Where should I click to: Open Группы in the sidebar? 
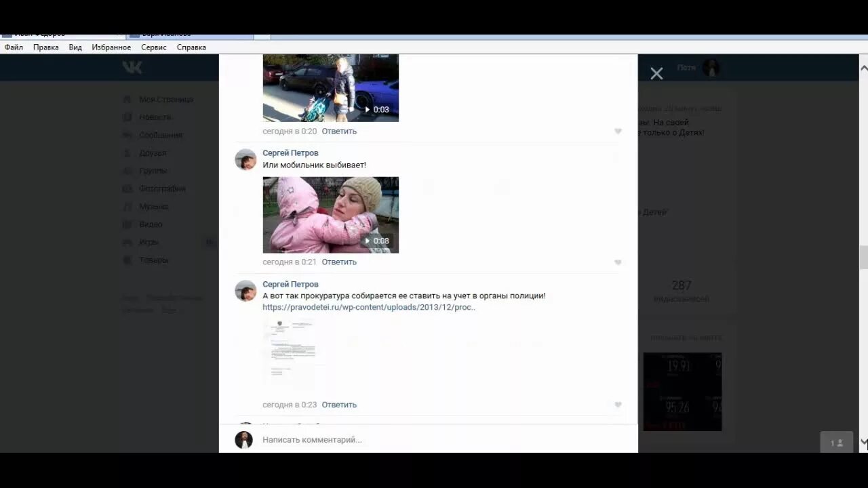click(x=153, y=171)
